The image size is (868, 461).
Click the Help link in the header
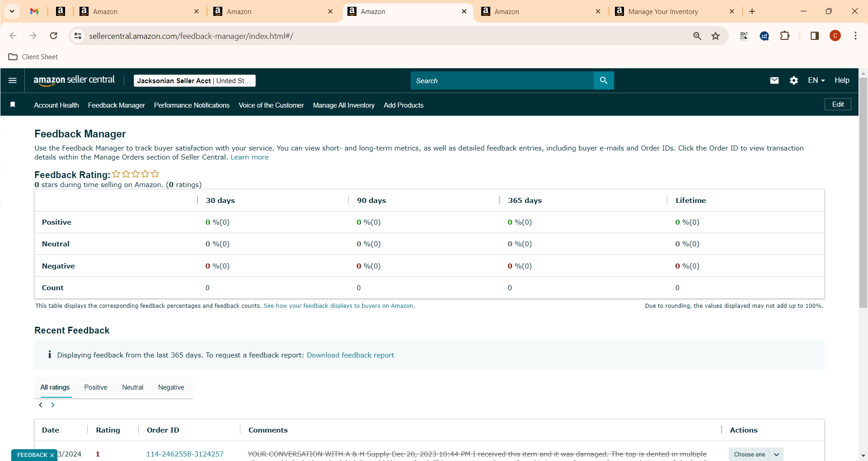coord(842,80)
